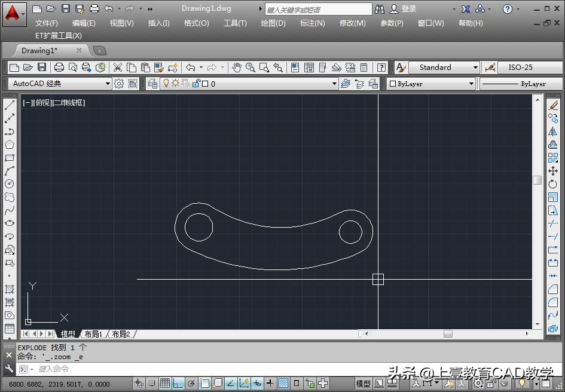Toggle ortho mode in status bar
565x392 pixels.
(178, 383)
